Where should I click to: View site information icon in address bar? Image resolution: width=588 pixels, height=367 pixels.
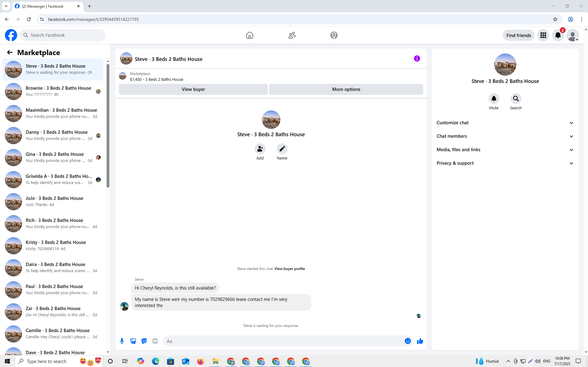[x=42, y=19]
